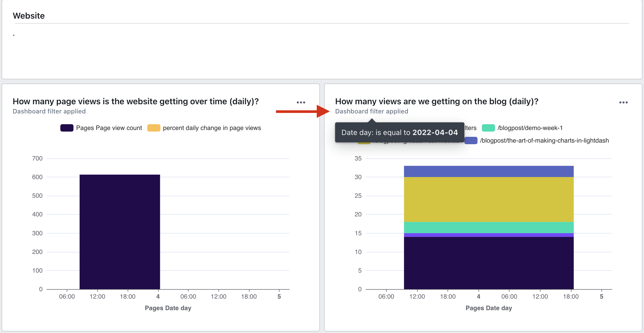The width and height of the screenshot is (644, 333).
Task: Click the page views chart title
Action: coord(136,101)
